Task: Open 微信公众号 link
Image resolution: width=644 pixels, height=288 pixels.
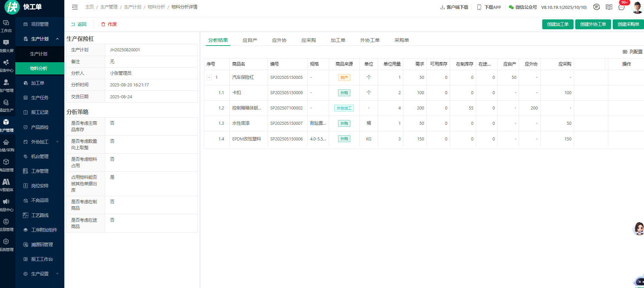Action: (523, 7)
